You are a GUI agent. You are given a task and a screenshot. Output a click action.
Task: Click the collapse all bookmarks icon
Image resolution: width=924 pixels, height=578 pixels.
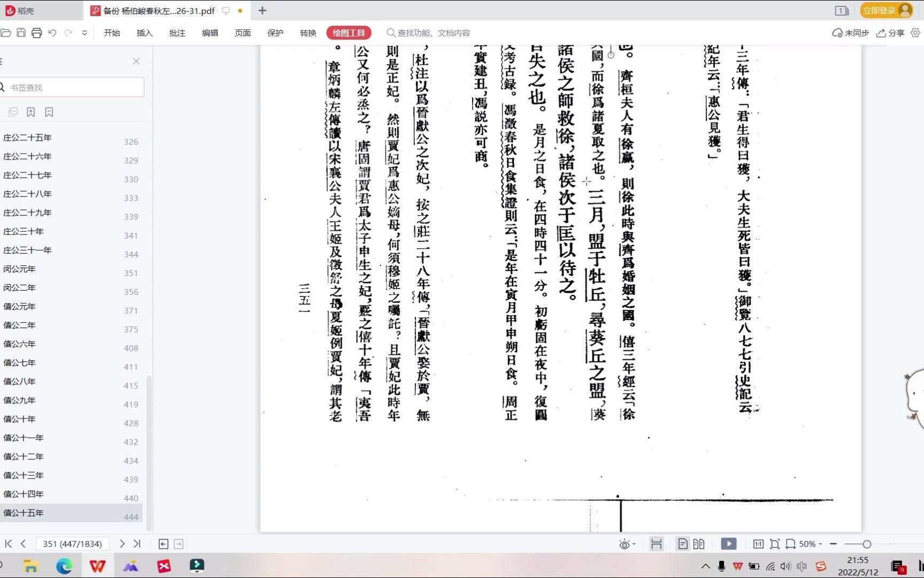[x=13, y=112]
